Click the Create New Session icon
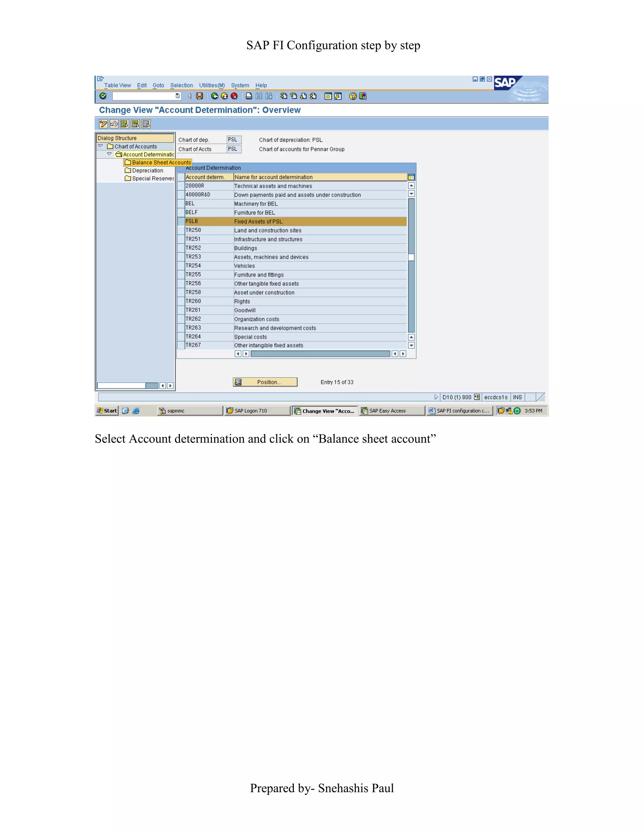Viewport: 644px width, 833px height. point(328,96)
